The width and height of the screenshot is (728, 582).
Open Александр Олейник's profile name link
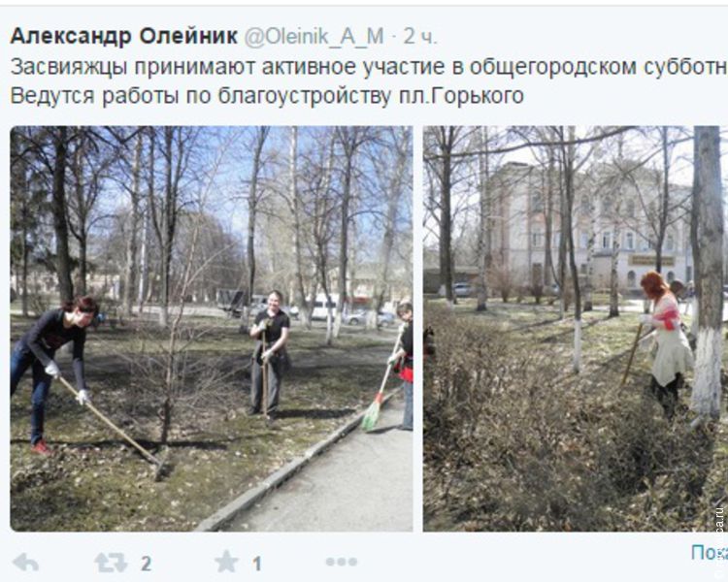click(x=123, y=36)
